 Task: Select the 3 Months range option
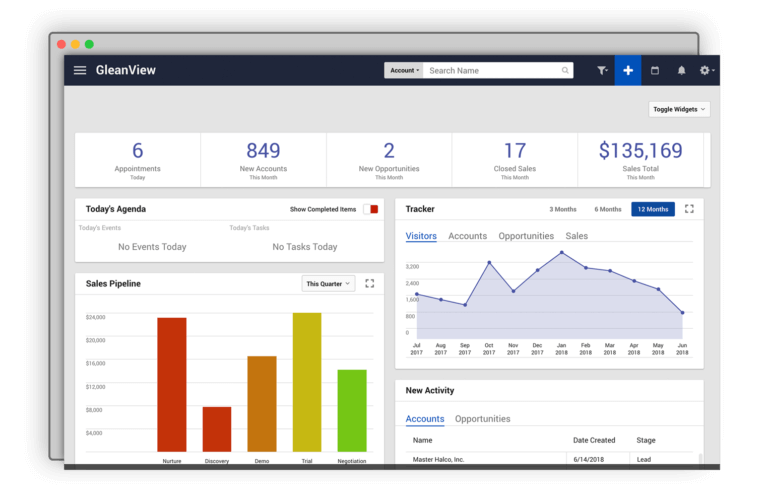[x=563, y=209]
